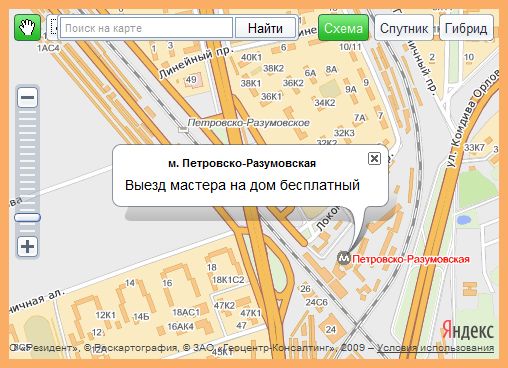The width and height of the screenshot is (508, 368).
Task: Click the italic Петровско-Разумовское railway label
Action: tap(248, 123)
